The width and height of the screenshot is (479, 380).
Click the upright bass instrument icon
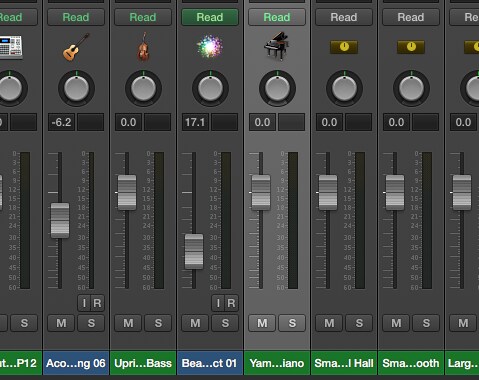[x=143, y=47]
